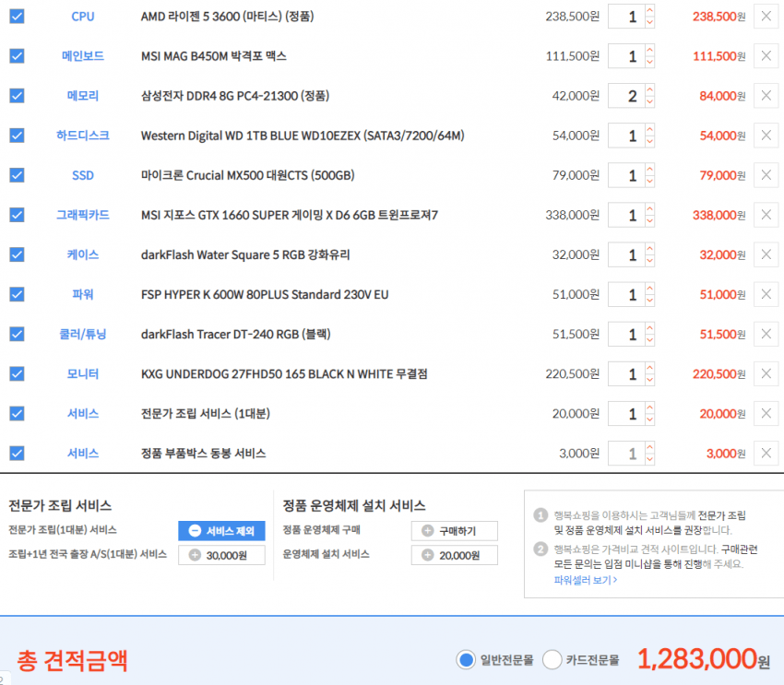Remove the 쿨러/튜닝 row with X
784x685 pixels.
tap(766, 334)
